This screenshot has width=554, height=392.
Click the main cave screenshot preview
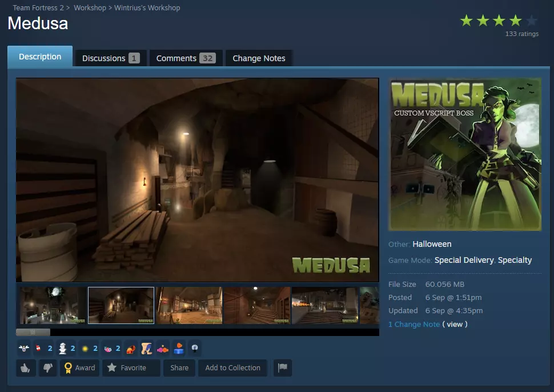click(x=197, y=180)
